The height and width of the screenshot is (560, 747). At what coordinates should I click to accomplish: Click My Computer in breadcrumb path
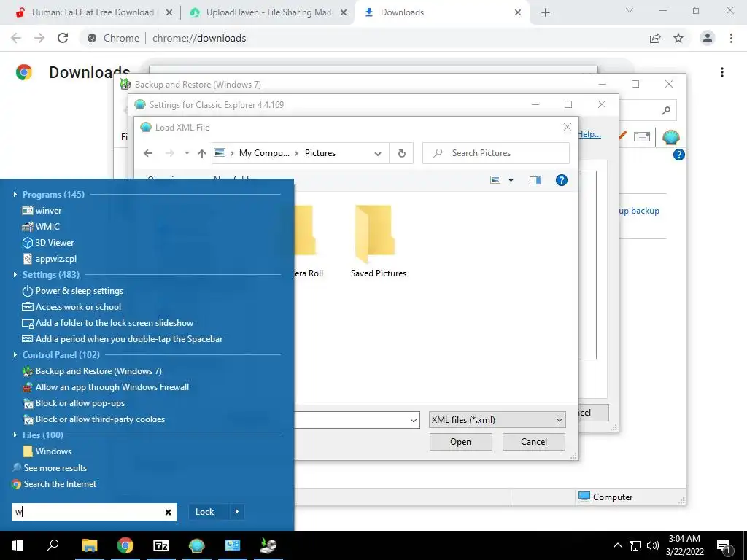pyautogui.click(x=264, y=153)
